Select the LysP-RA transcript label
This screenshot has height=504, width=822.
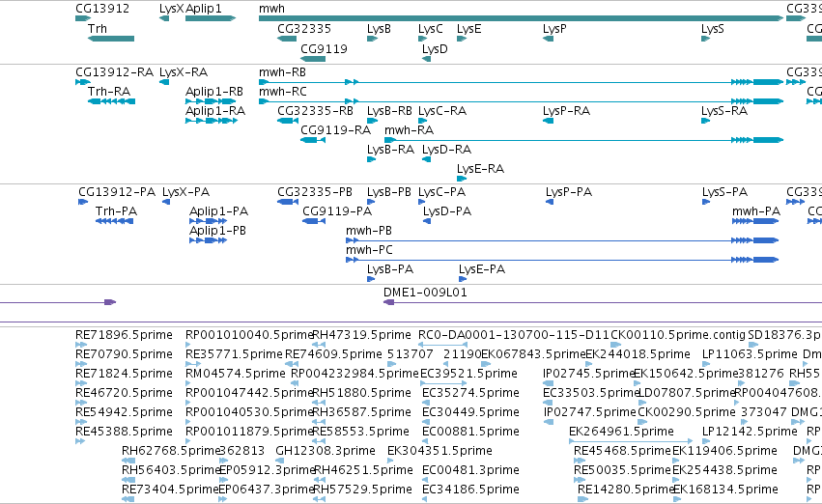tap(566, 111)
